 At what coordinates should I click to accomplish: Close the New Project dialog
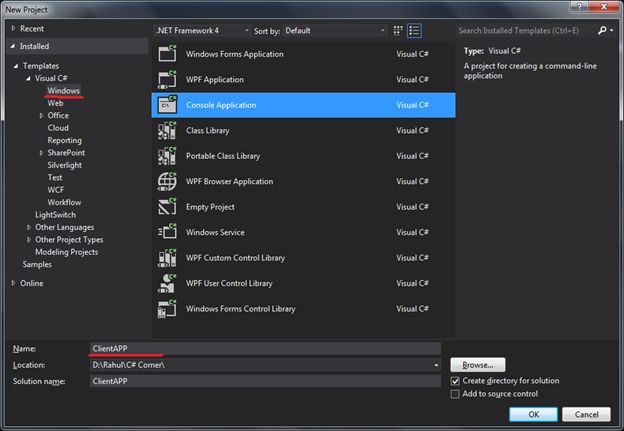(604, 6)
